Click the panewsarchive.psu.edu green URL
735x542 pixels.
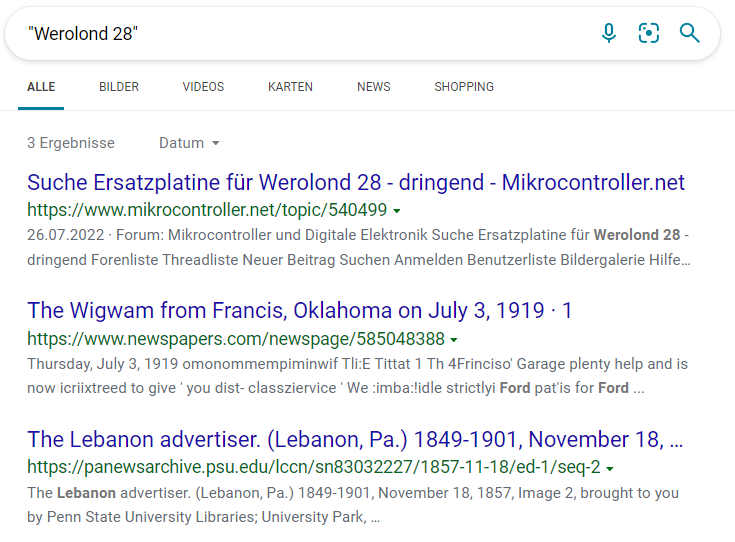click(x=314, y=467)
